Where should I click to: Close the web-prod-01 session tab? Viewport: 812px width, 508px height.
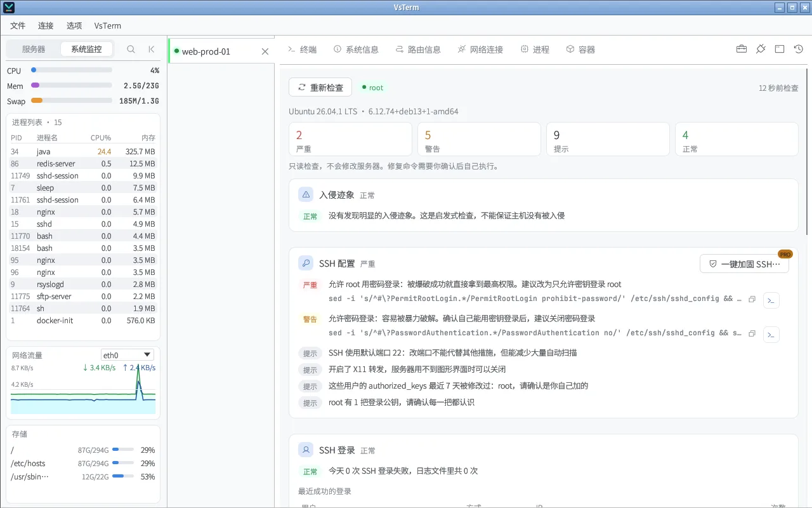[x=265, y=51]
